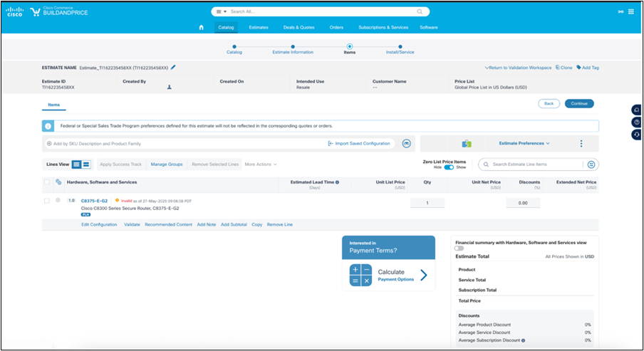Open the Catalog menu tab
Screen dimensions: 644x351
226,28
